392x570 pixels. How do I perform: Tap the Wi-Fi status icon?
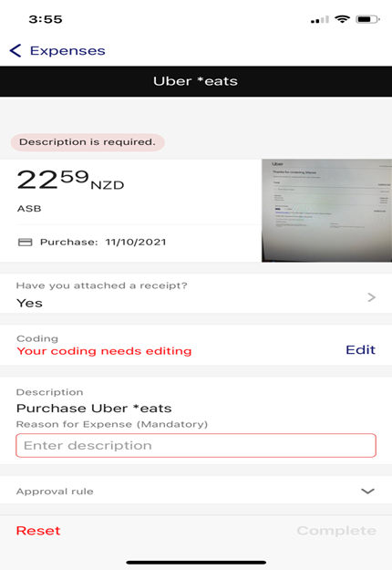(x=342, y=19)
